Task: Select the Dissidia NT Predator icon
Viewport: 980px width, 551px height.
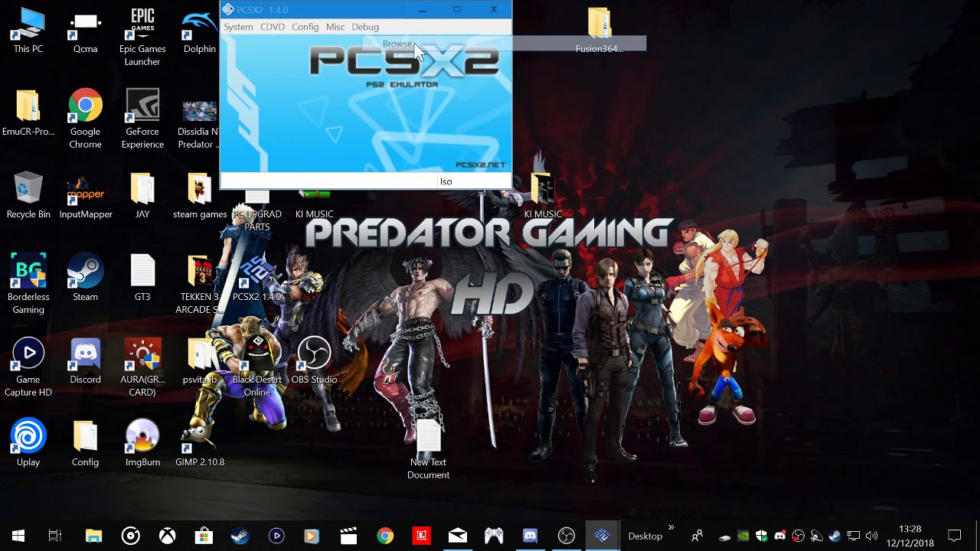Action: (x=199, y=119)
